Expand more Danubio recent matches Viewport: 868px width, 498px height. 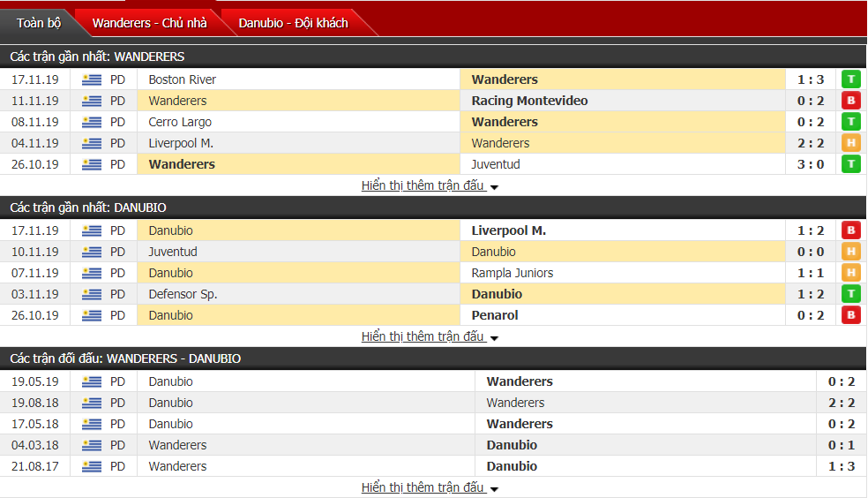click(x=430, y=336)
